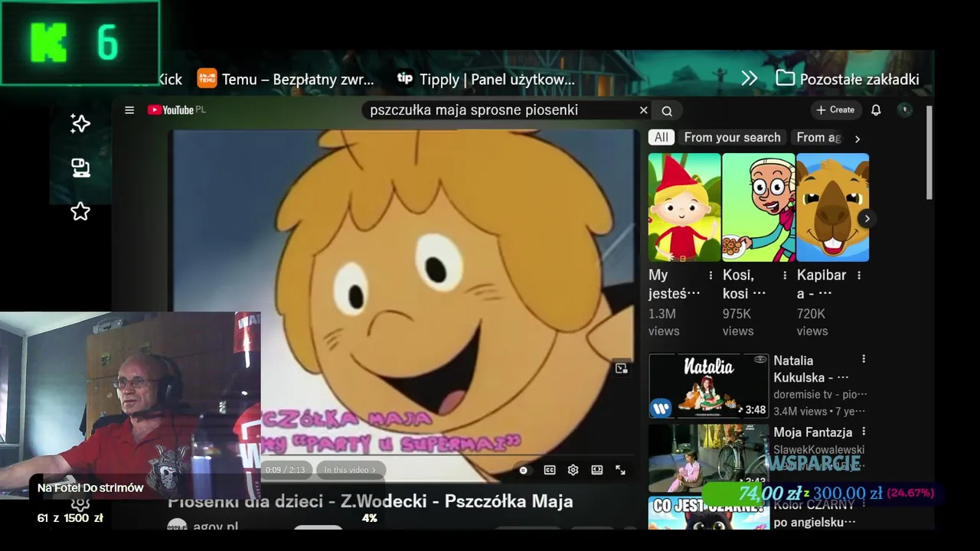Open the Tipply panel bookmark
This screenshot has width=980, height=551.
tap(485, 79)
